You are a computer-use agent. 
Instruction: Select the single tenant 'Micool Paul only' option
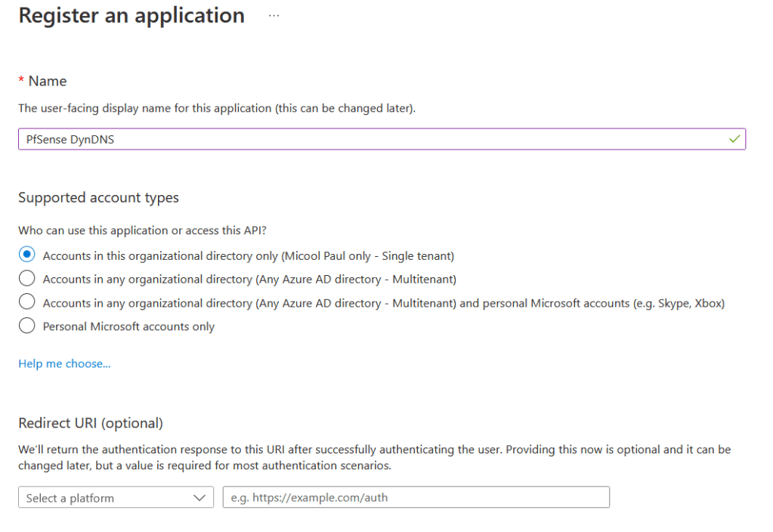click(x=26, y=255)
